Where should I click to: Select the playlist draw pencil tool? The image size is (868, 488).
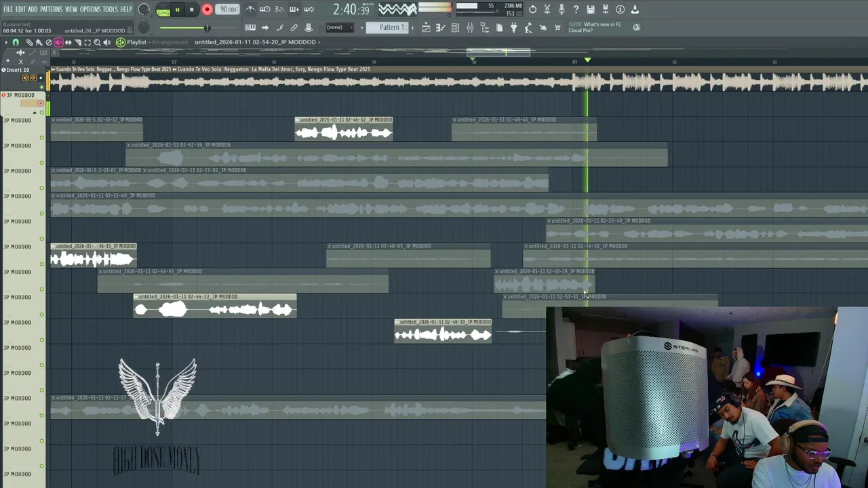[29, 42]
